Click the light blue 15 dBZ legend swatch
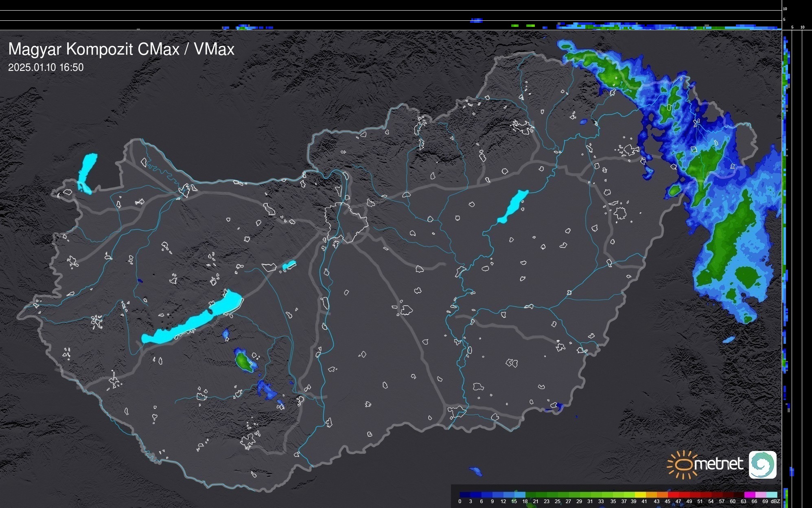This screenshot has width=812, height=508. (x=519, y=495)
